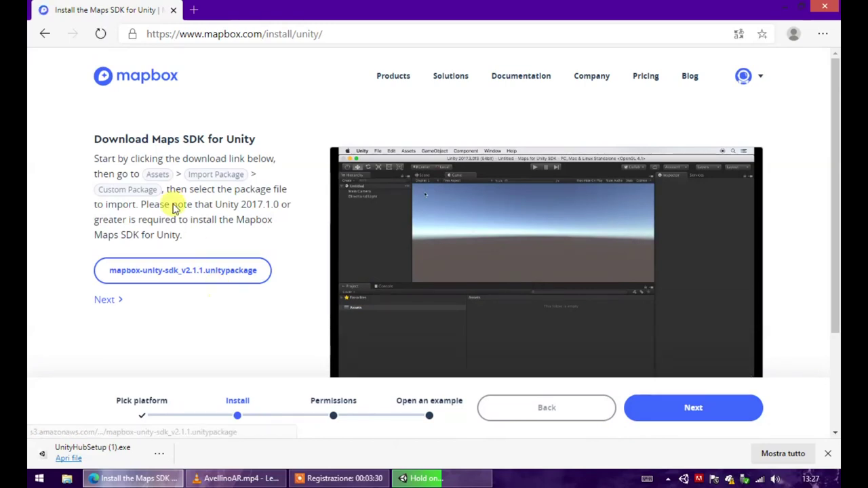Click the Permissions progress dot

point(333,415)
